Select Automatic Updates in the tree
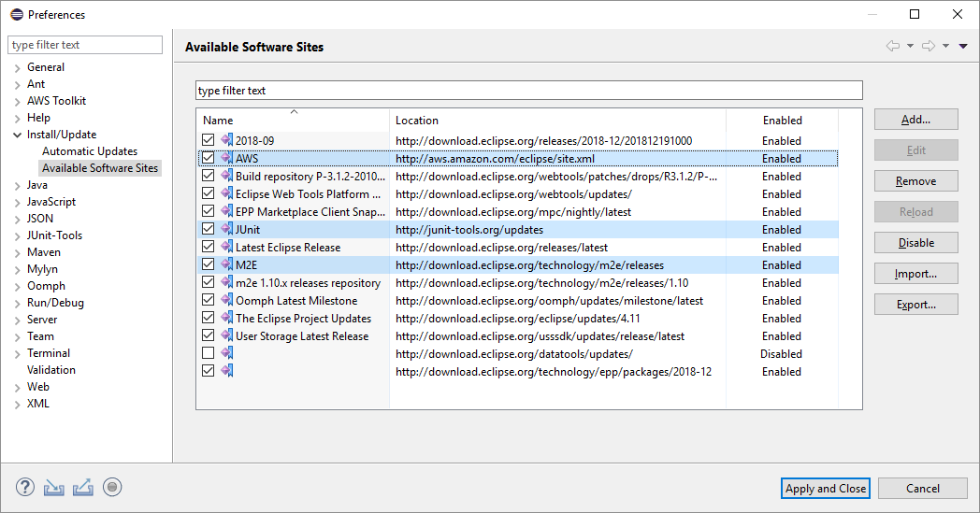 [90, 151]
